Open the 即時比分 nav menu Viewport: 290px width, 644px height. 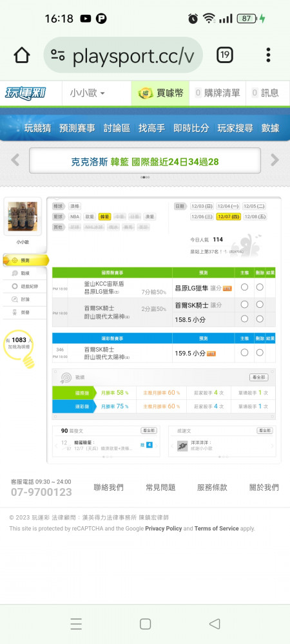[191, 128]
